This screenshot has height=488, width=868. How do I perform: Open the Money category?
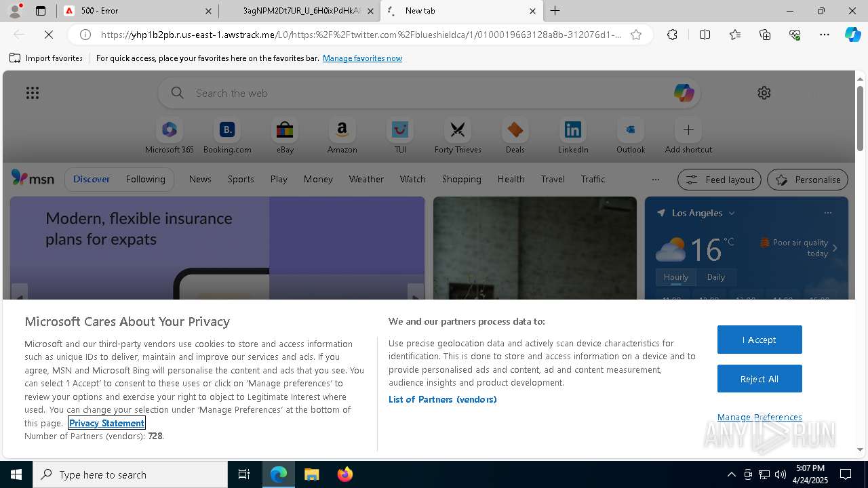pyautogui.click(x=318, y=179)
